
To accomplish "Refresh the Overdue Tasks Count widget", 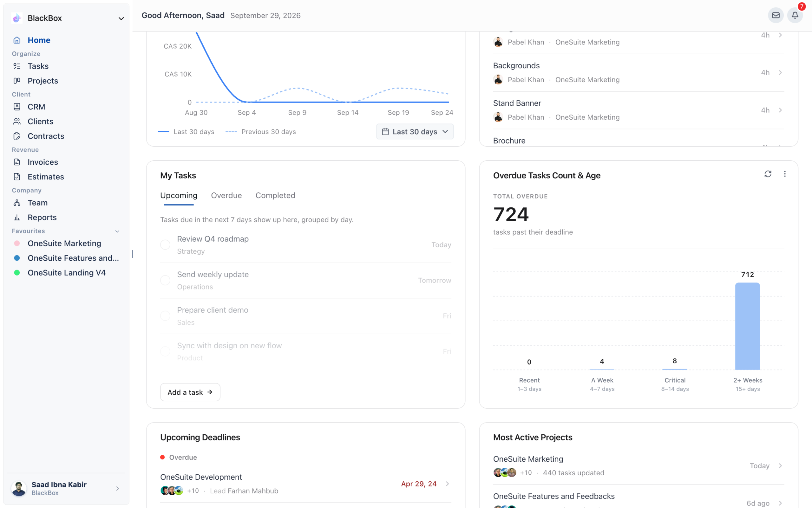I will pyautogui.click(x=768, y=174).
